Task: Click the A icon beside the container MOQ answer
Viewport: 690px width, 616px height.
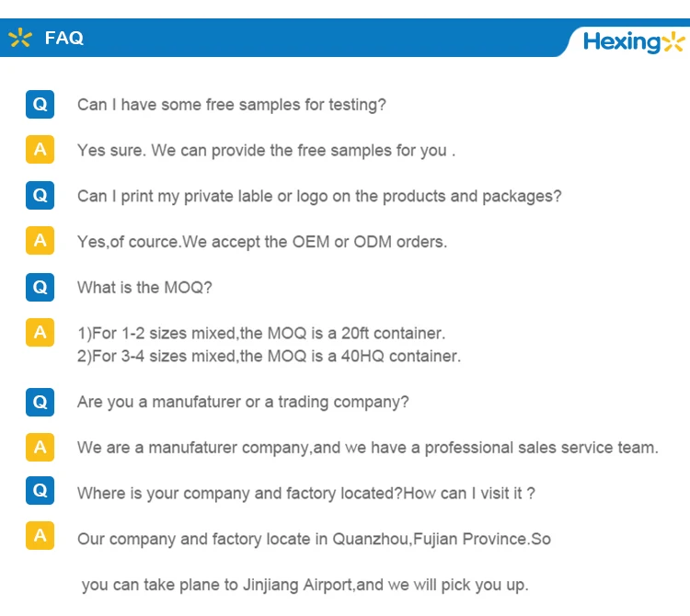Action: point(40,333)
